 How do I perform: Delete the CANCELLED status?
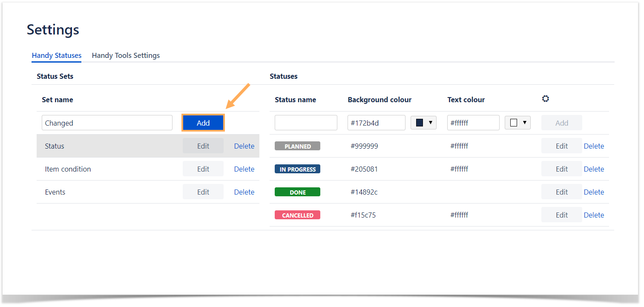[x=594, y=215]
